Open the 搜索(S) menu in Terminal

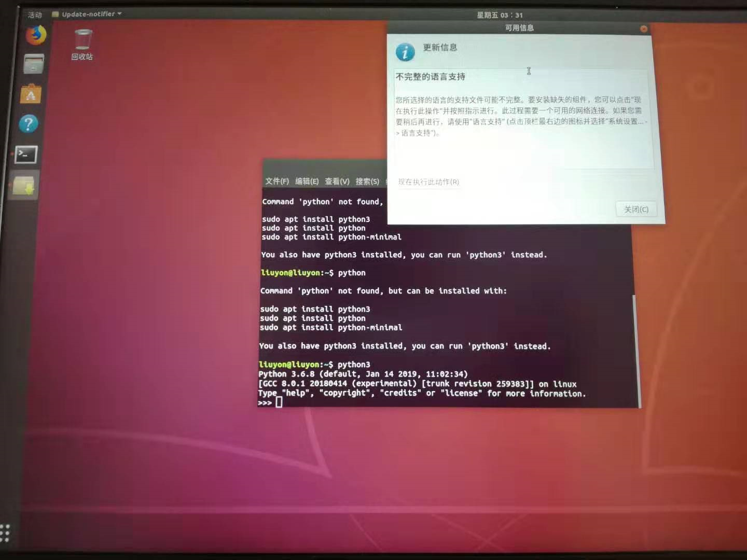[367, 181]
